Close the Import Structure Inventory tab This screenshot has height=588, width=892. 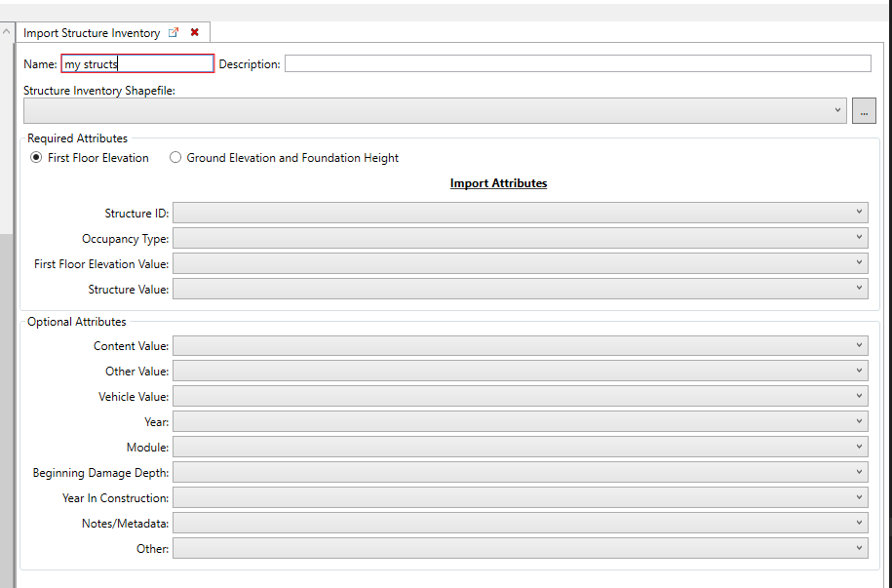(x=193, y=31)
